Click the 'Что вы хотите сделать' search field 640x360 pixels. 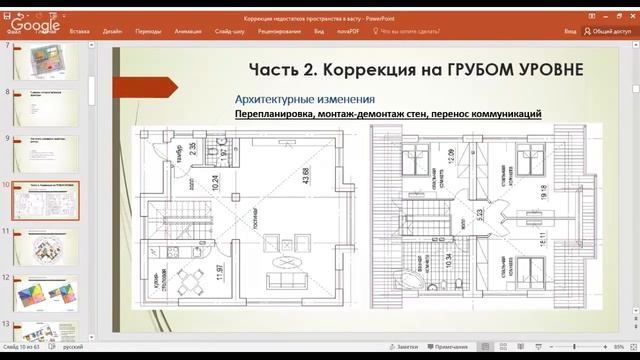pos(407,31)
